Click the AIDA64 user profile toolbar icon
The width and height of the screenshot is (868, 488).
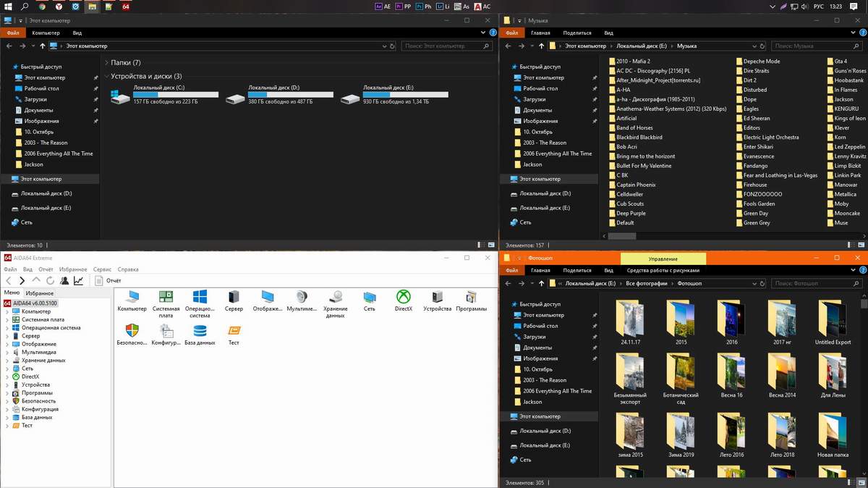pyautogui.click(x=64, y=280)
